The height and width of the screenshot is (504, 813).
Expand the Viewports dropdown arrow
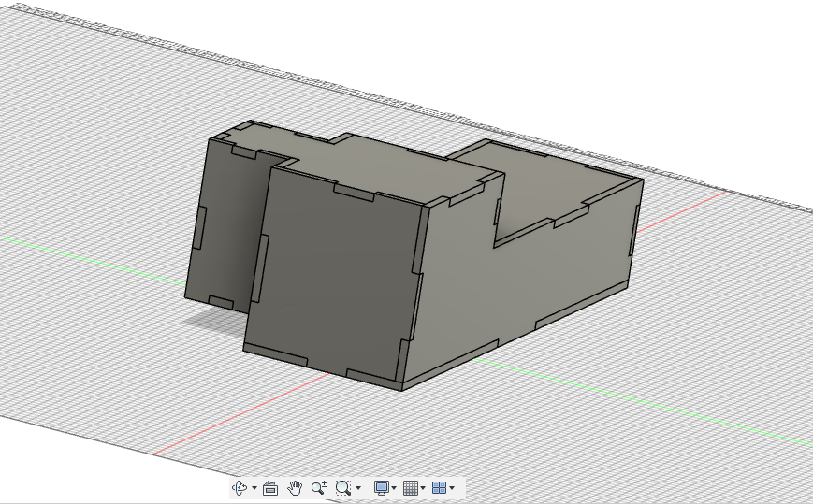tap(452, 488)
